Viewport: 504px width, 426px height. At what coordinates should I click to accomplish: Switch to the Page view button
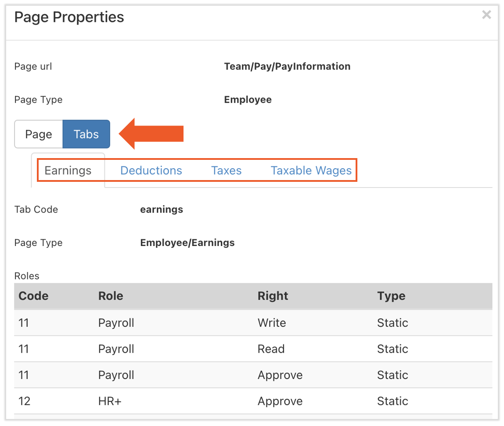39,134
